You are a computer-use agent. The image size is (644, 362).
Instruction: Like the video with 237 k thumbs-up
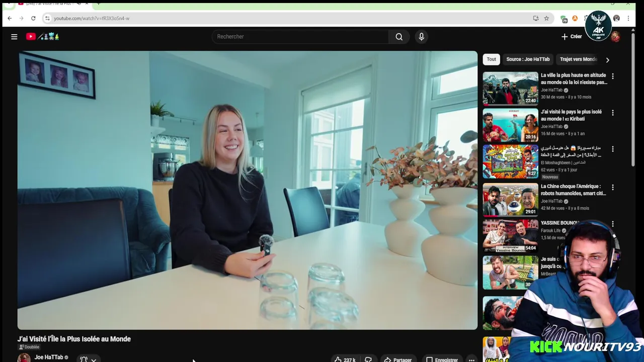pos(345,359)
